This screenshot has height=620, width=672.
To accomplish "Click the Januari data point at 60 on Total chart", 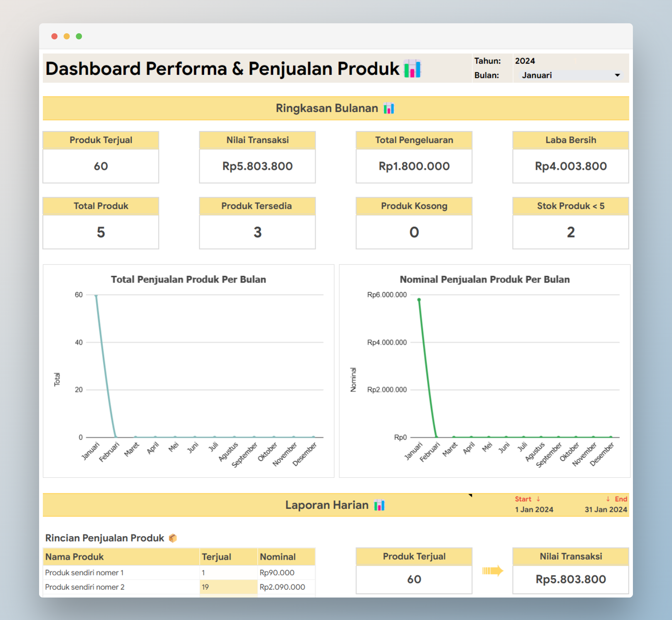I will [96, 295].
